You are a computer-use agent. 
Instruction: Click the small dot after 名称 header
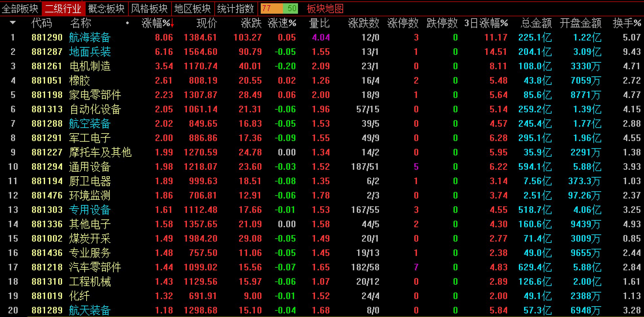(127, 23)
